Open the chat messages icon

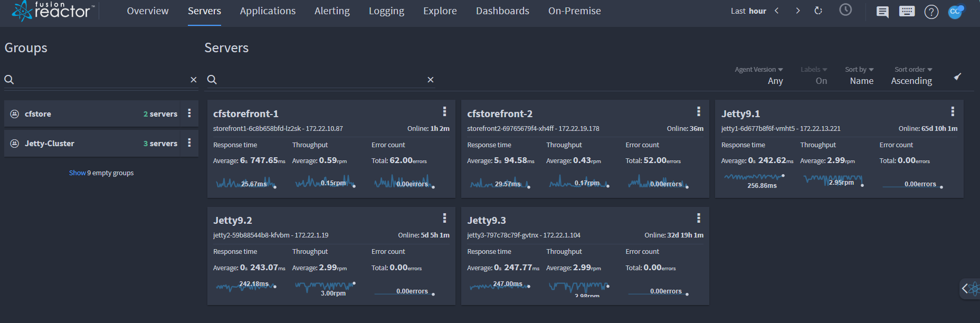pyautogui.click(x=882, y=12)
